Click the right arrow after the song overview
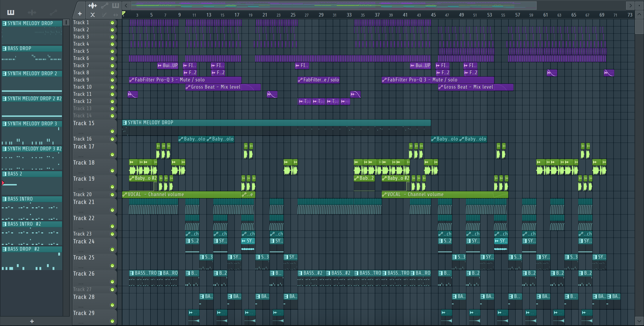The width and height of the screenshot is (644, 326). click(x=631, y=6)
